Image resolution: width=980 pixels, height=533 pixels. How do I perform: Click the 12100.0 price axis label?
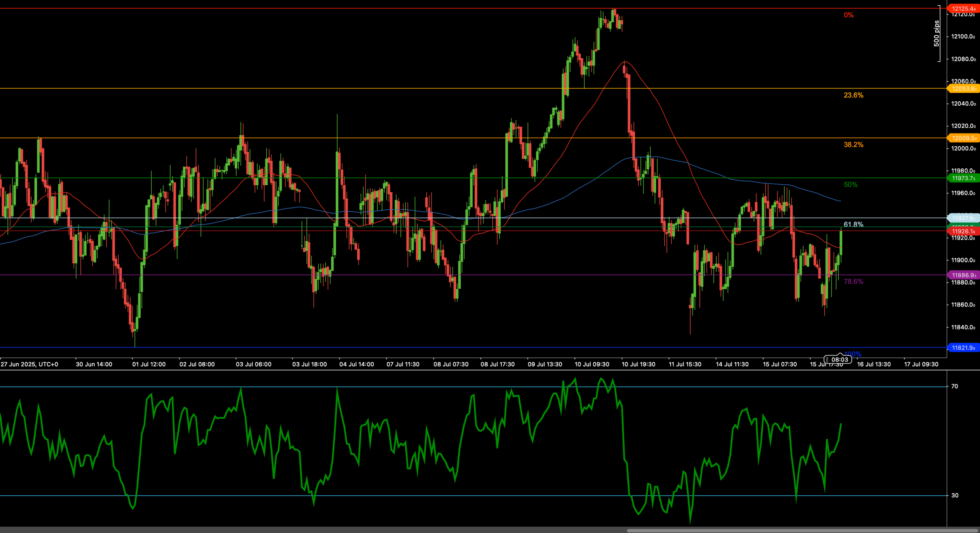(964, 37)
